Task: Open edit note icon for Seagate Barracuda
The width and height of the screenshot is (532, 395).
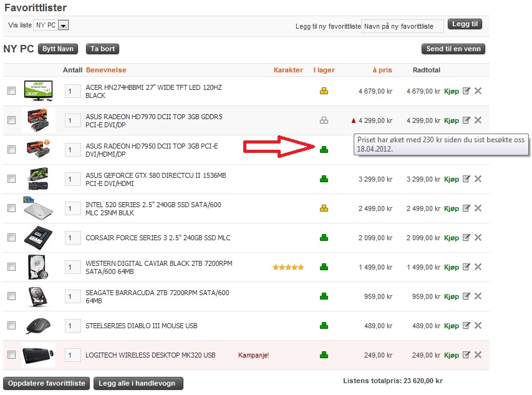Action: (466, 296)
